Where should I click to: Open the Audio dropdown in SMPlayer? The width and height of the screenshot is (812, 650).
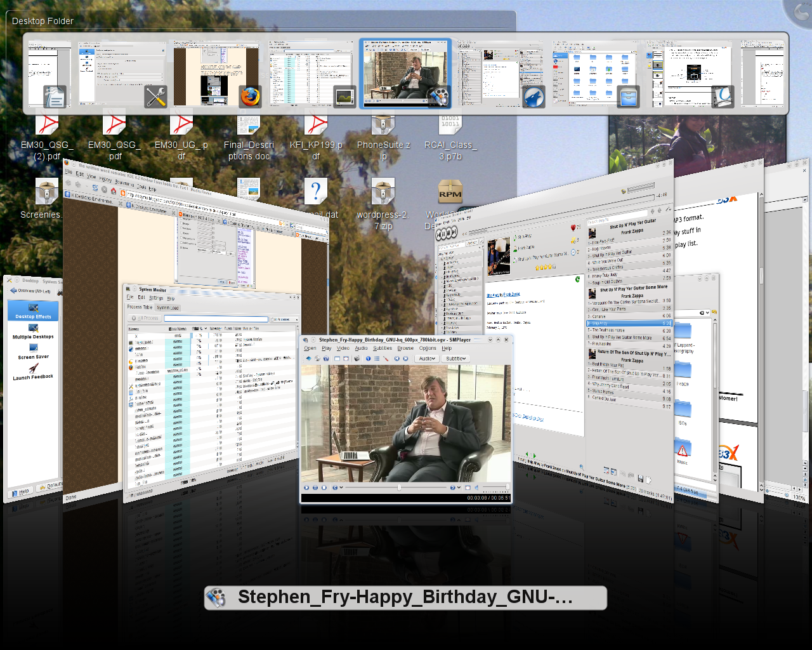(428, 359)
